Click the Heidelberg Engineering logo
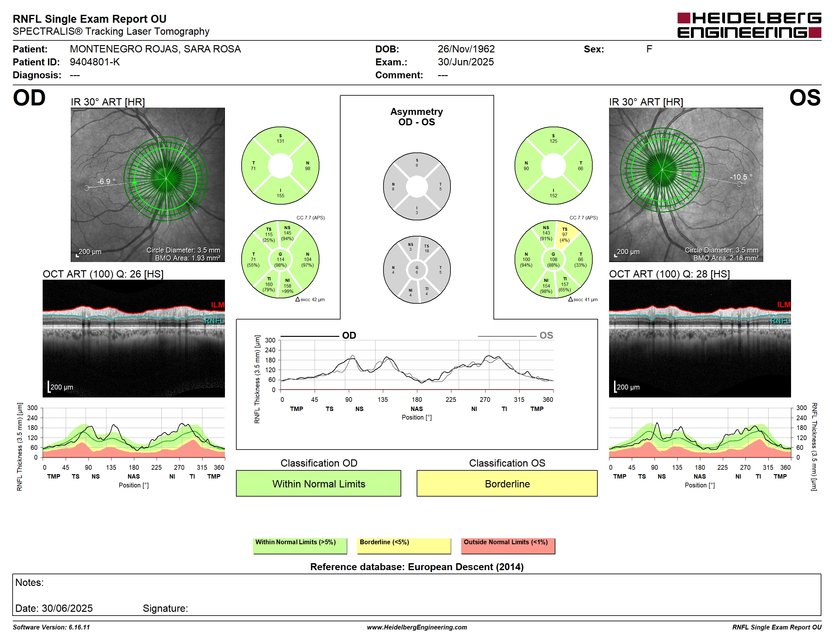Screen dimensions: 834x644 click(749, 25)
